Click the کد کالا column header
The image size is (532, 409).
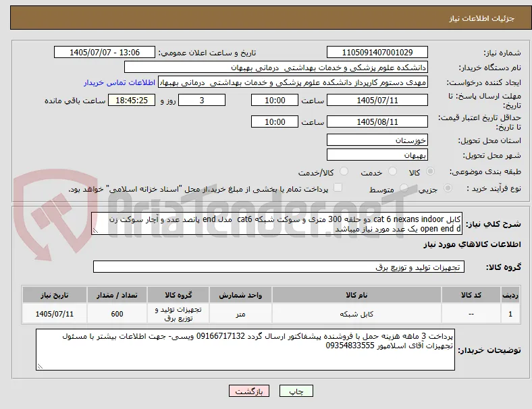(x=471, y=295)
